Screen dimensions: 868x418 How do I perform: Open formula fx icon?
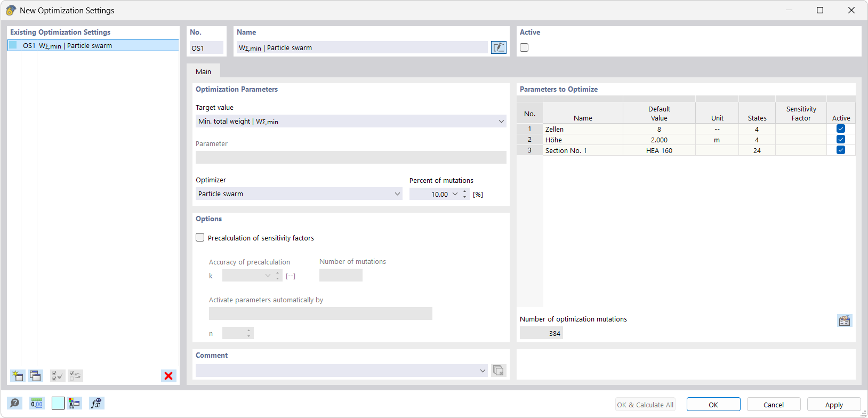tap(97, 403)
